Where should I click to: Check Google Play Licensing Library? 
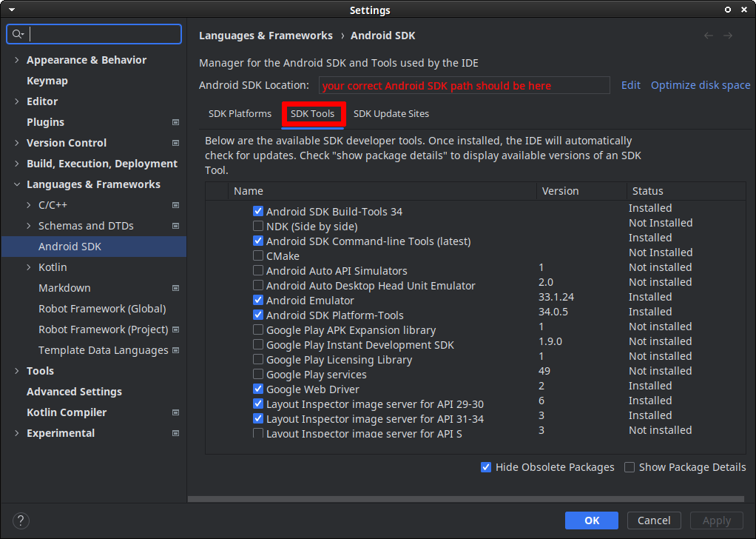[258, 360]
